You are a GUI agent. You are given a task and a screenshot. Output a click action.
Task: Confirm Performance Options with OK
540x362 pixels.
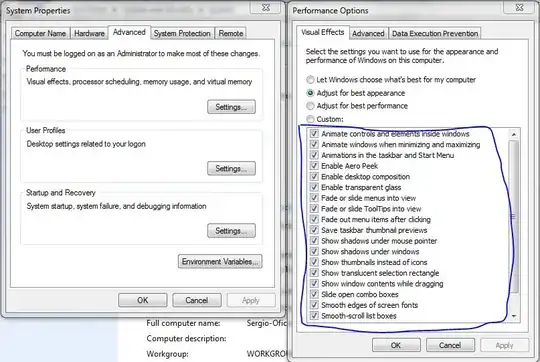pyautogui.click(x=396, y=345)
